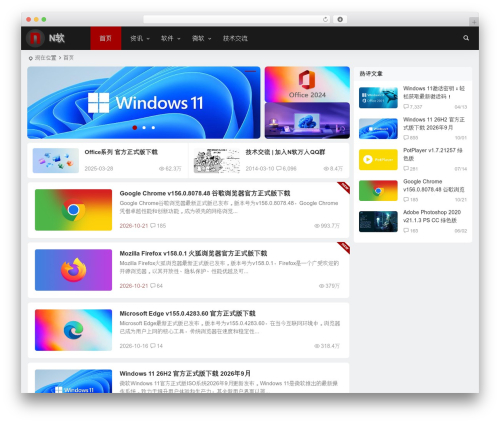Screen dimensions: 500x423
Task: Open 技术交流 加入N软万人QQ群 link
Action: 285,152
